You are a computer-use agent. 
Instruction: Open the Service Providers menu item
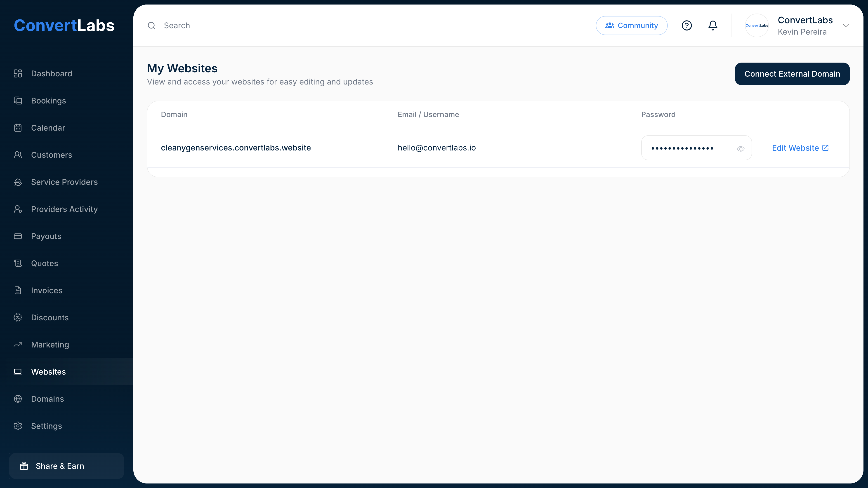[x=64, y=182]
